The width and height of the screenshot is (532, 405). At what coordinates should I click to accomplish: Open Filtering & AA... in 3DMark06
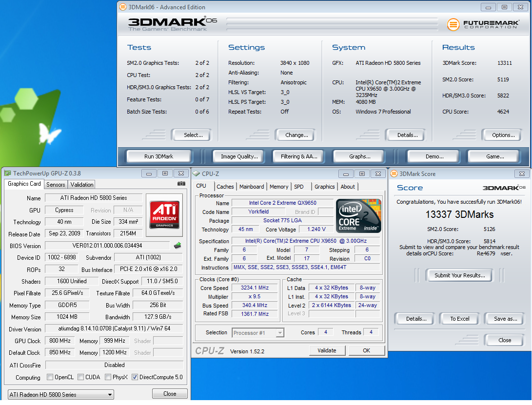coord(299,156)
